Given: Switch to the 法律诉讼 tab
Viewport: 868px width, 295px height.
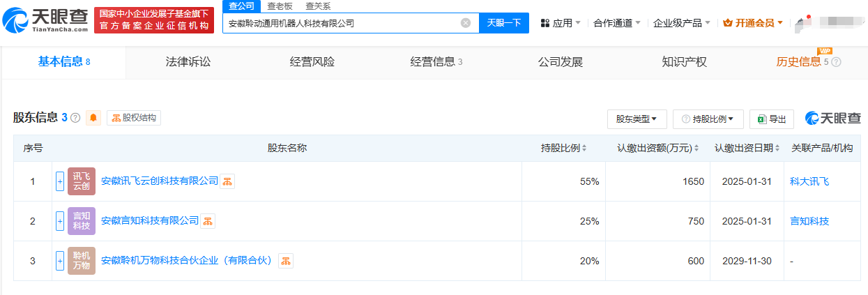Looking at the screenshot, I should (188, 62).
